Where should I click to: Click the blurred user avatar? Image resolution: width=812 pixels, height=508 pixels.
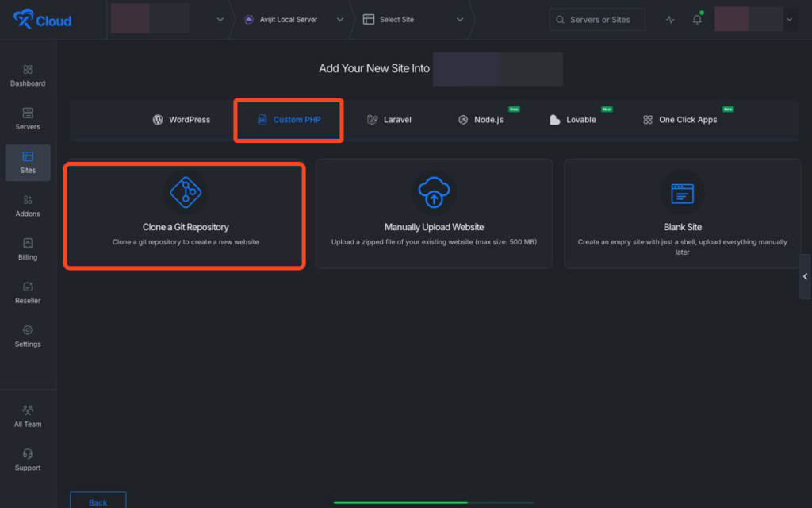point(749,19)
